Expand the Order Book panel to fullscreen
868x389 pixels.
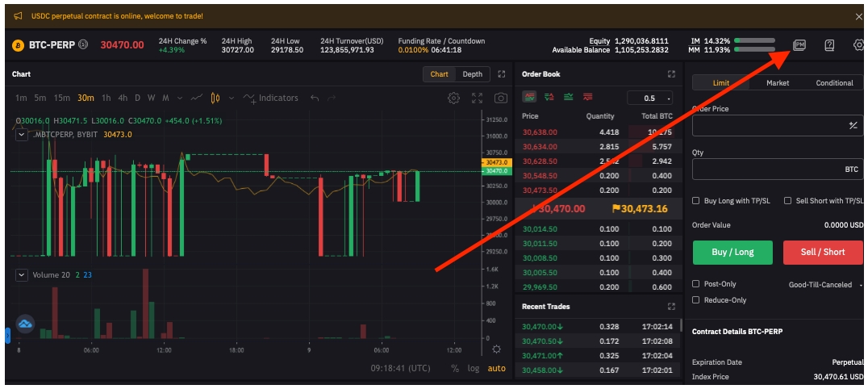coord(671,74)
